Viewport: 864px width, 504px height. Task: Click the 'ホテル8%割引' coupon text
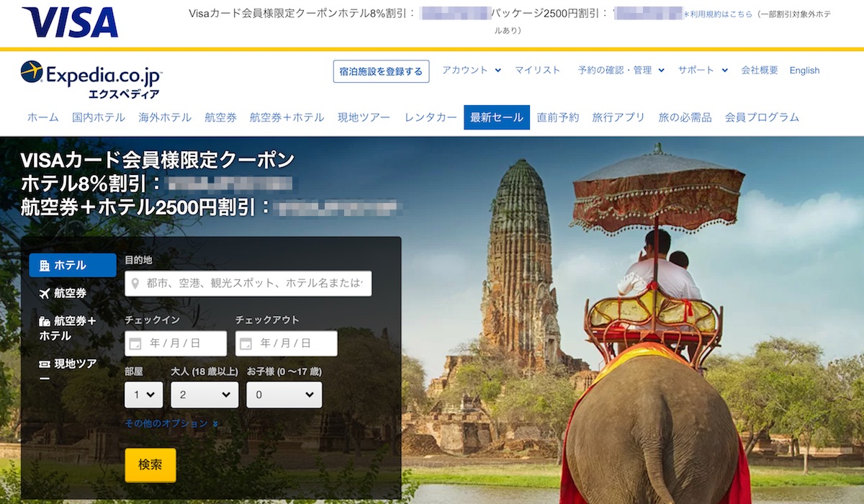pos(93,183)
